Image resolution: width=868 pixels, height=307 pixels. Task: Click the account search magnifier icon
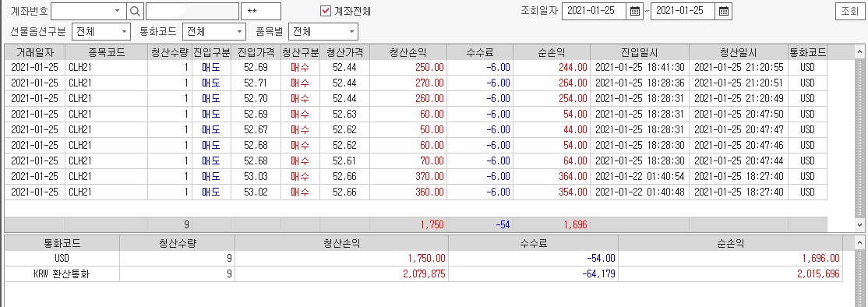click(x=135, y=11)
